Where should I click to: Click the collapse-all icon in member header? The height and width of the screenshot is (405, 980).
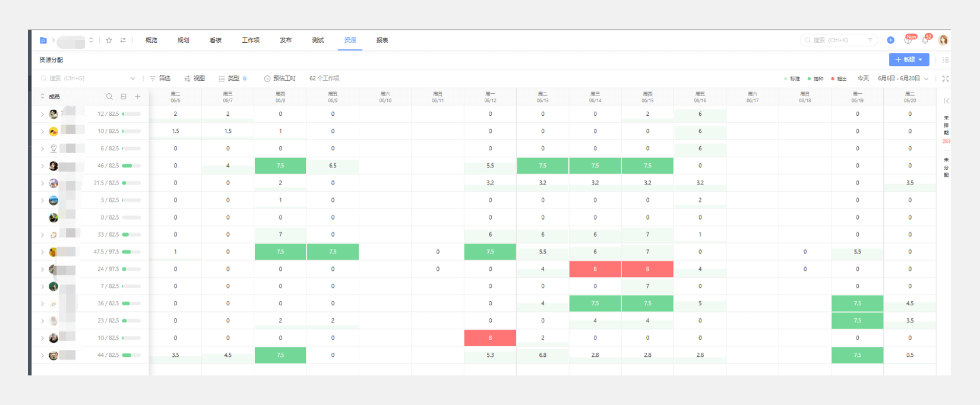click(124, 96)
